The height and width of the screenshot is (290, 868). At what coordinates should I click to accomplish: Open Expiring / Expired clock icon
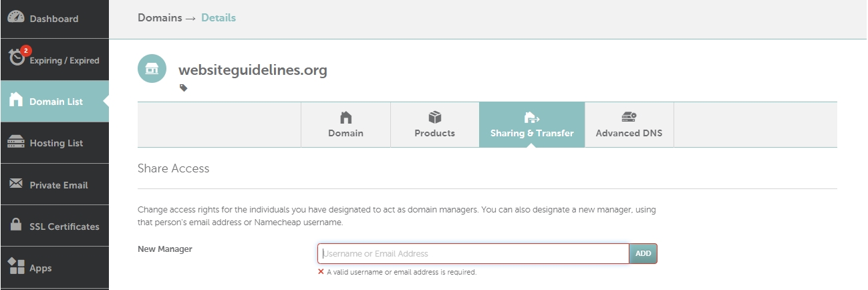[16, 59]
